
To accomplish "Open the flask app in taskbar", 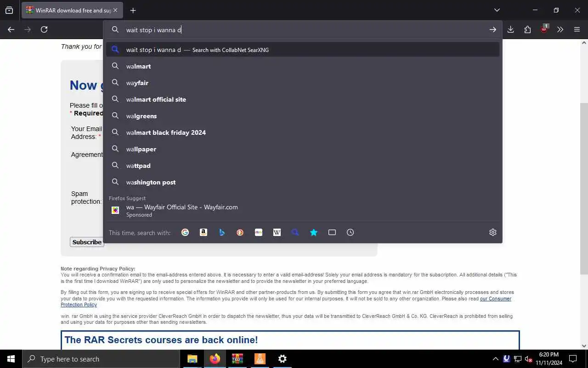I will click(x=260, y=359).
